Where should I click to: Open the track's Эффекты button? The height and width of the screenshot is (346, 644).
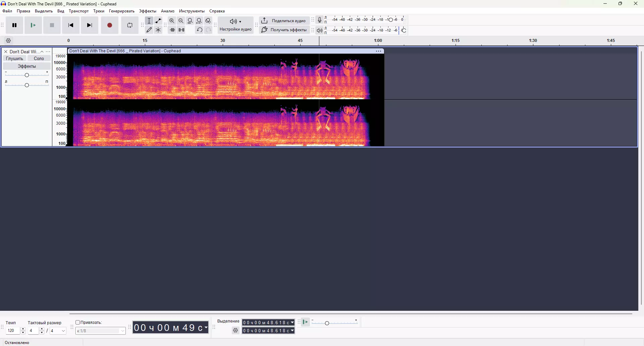(27, 66)
